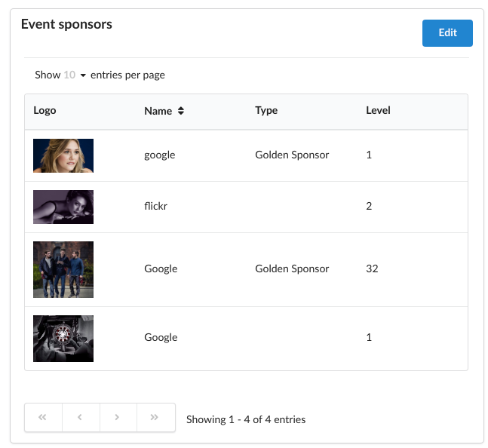This screenshot has width=488, height=448.
Task: Open the entries per page dropdown
Action: [x=75, y=75]
